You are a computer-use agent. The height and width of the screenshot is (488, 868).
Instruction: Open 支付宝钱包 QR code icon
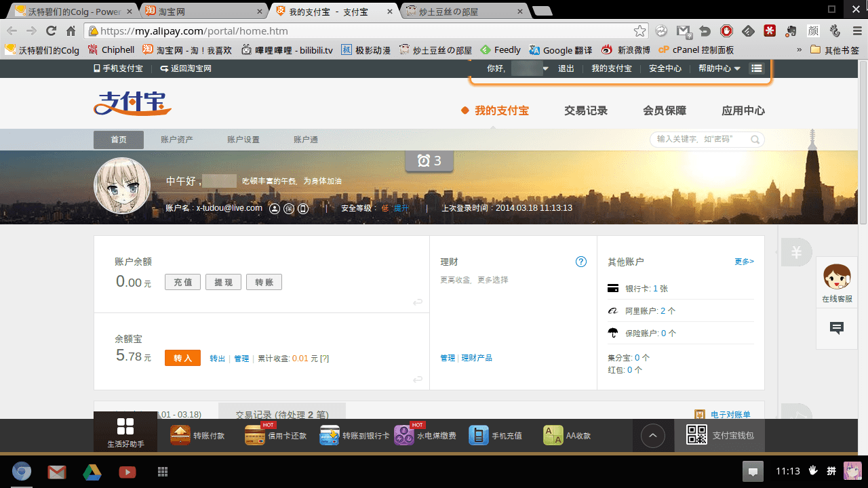(x=696, y=435)
